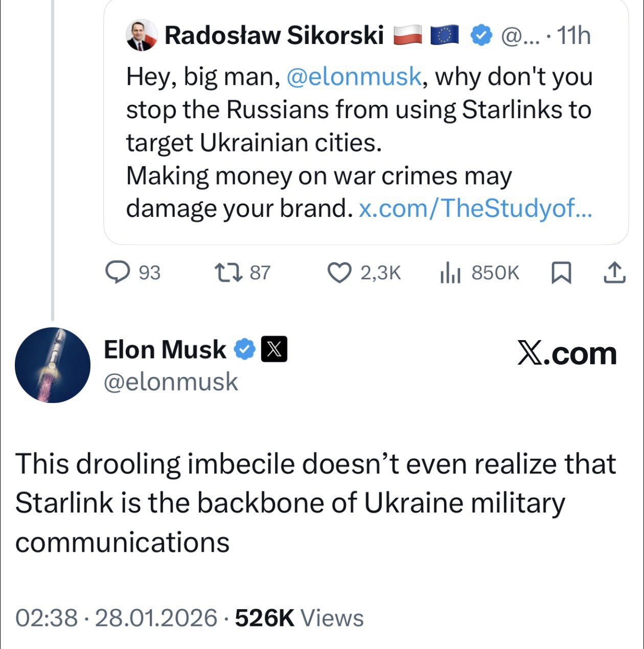Image resolution: width=644 pixels, height=649 pixels.
Task: Open the x.com/TheStudyof... link
Action: [x=475, y=208]
